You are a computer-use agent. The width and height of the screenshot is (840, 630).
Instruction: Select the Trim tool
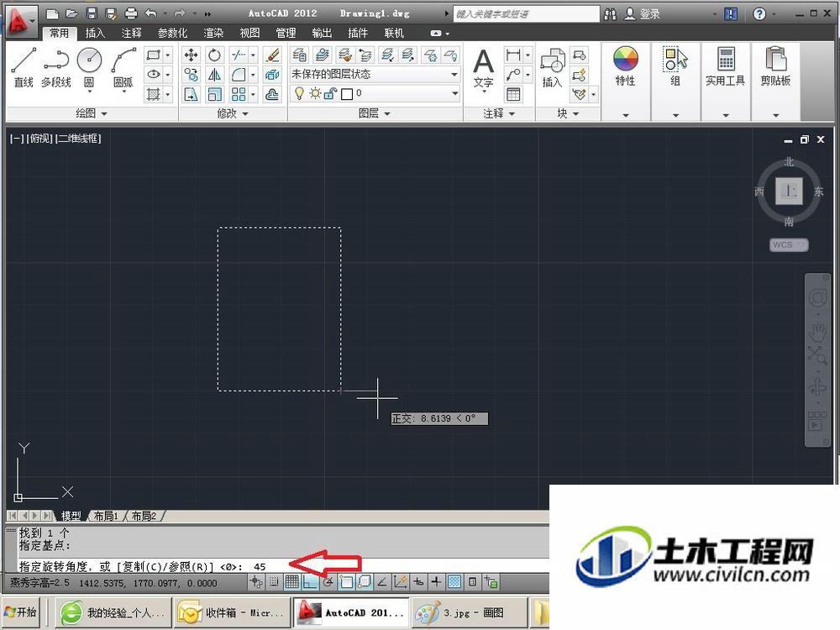pyautogui.click(x=239, y=55)
